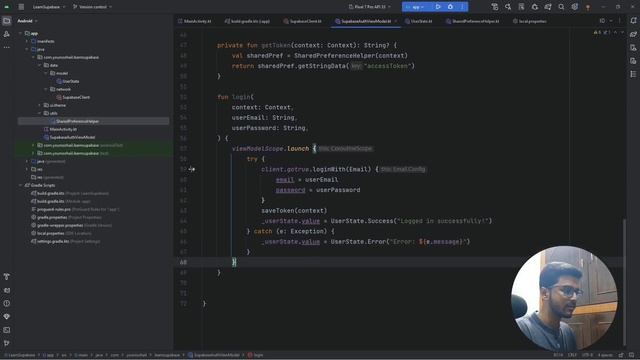640x360 pixels.
Task: Open Git tool window at bottom-left
Action: click(x=7, y=343)
